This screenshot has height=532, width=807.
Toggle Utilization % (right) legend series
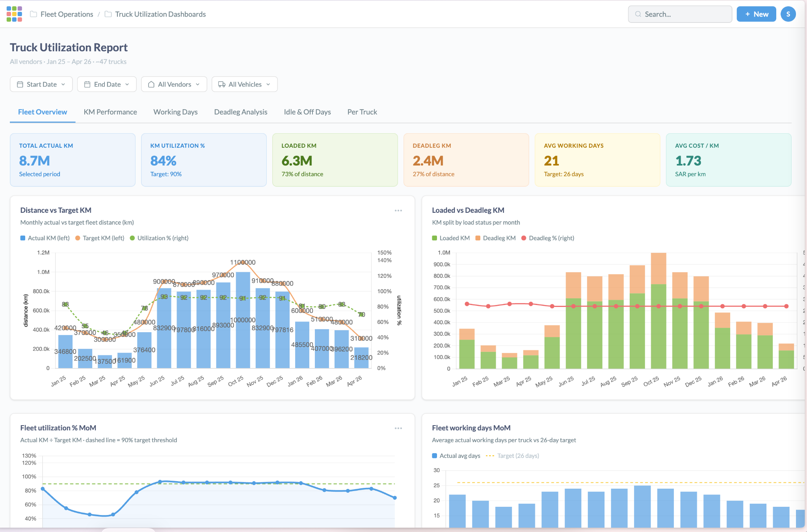pos(159,238)
